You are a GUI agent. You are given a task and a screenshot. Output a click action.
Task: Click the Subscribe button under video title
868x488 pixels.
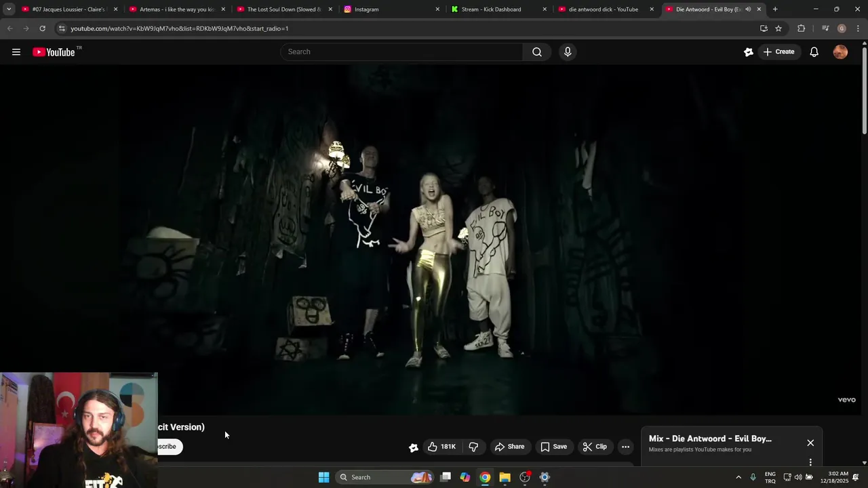170,447
